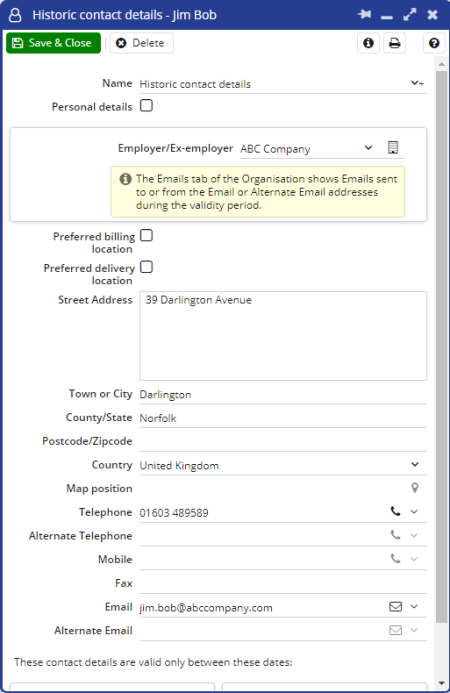Open help with the question mark icon
This screenshot has width=450, height=693.
pos(434,43)
